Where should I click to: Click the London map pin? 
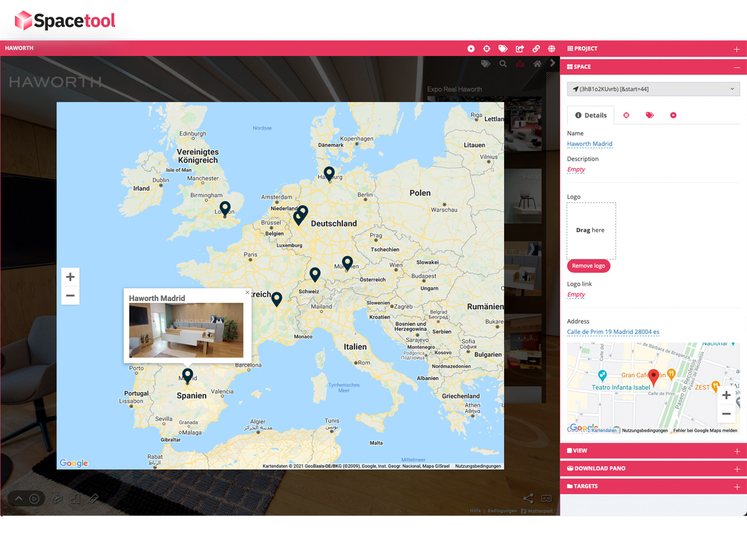click(225, 208)
